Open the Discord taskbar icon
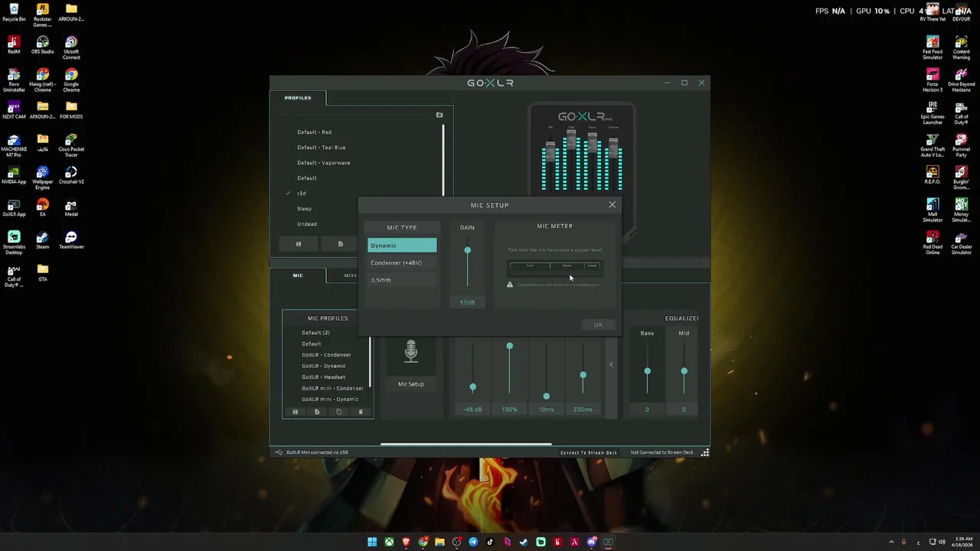 pyautogui.click(x=591, y=542)
